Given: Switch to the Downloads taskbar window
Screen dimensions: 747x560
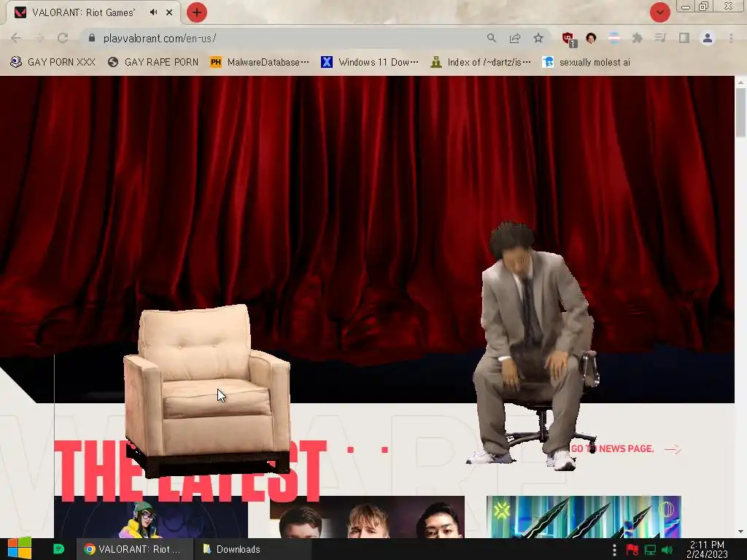Looking at the screenshot, I should pyautogui.click(x=252, y=549).
